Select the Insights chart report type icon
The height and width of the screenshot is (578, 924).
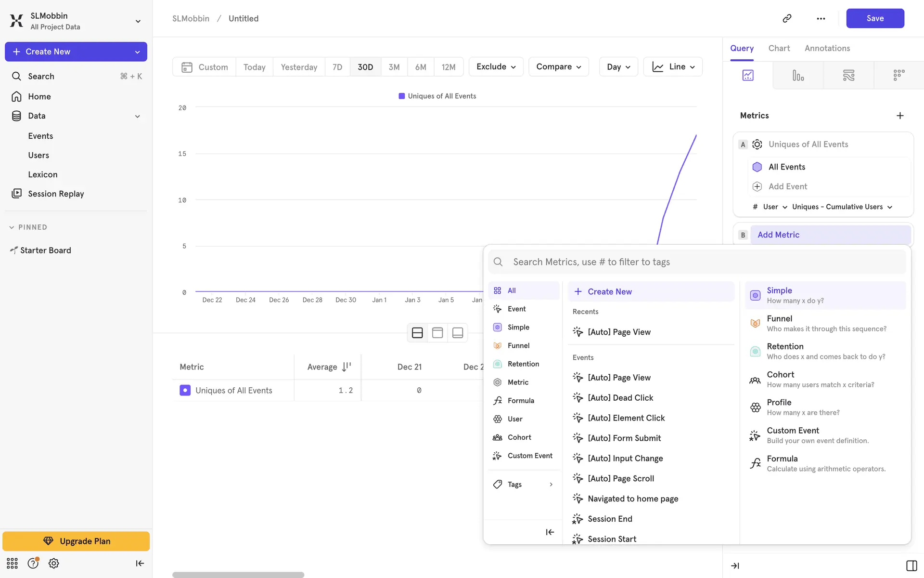[747, 75]
